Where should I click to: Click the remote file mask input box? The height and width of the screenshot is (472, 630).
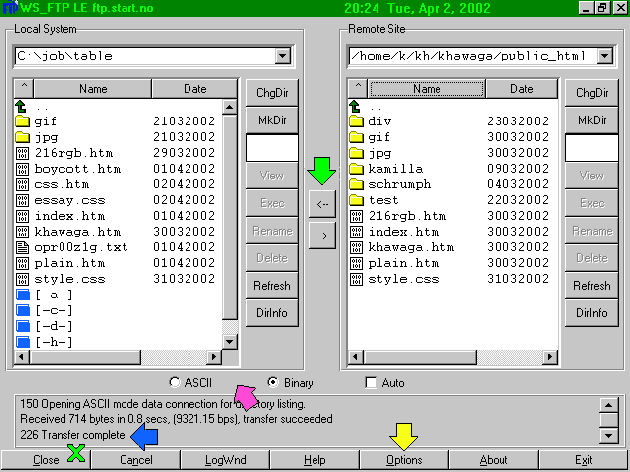[x=592, y=148]
